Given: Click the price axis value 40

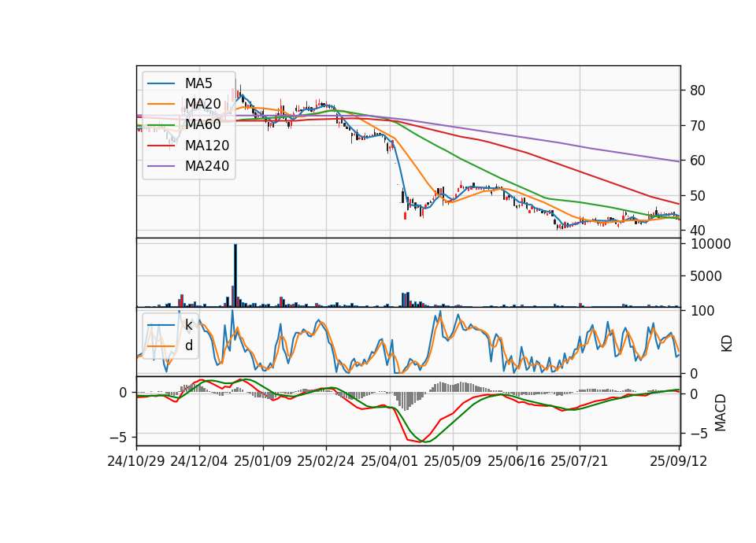Looking at the screenshot, I should [698, 231].
